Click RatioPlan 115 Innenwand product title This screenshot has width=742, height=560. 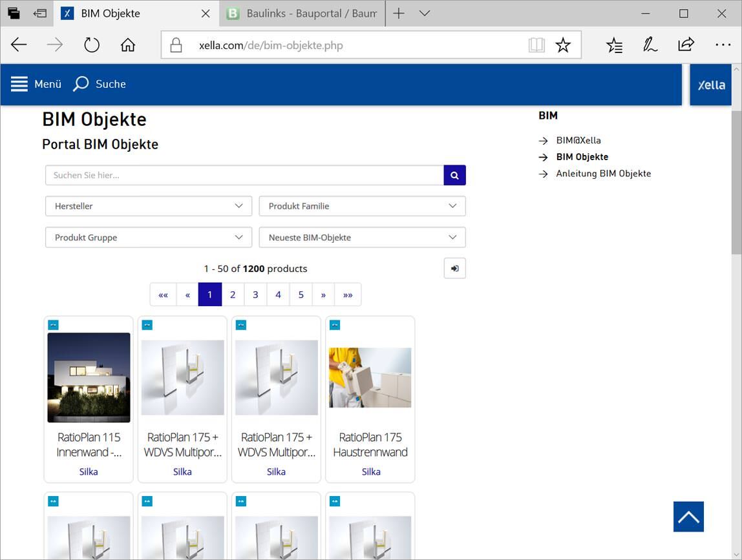tap(89, 444)
